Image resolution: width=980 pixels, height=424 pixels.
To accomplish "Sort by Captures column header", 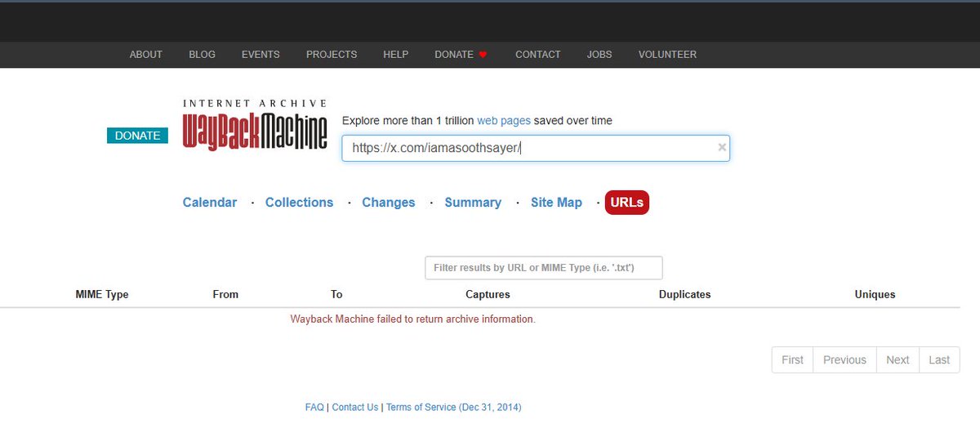I will 488,294.
